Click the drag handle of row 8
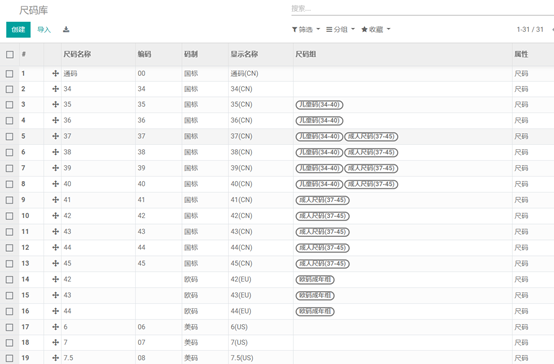This screenshot has width=554, height=364. [55, 184]
